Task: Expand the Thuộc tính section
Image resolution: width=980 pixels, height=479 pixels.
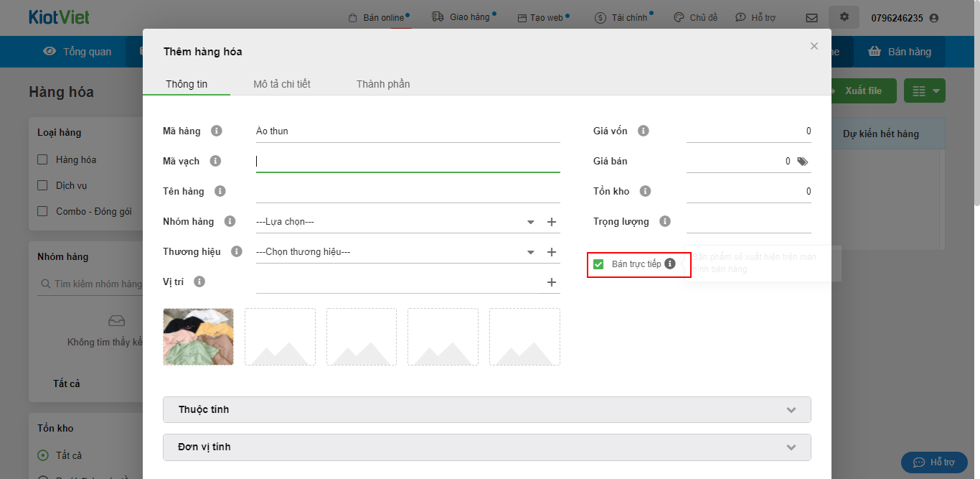Action: 486,409
